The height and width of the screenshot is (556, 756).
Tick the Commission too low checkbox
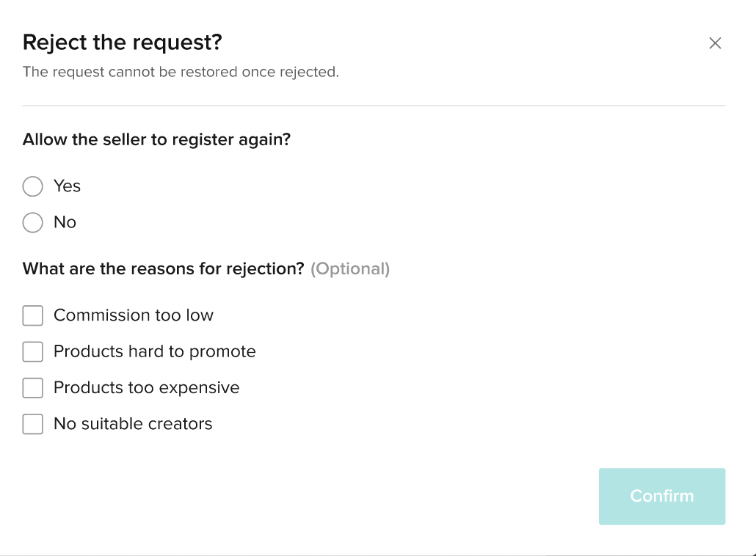(33, 315)
